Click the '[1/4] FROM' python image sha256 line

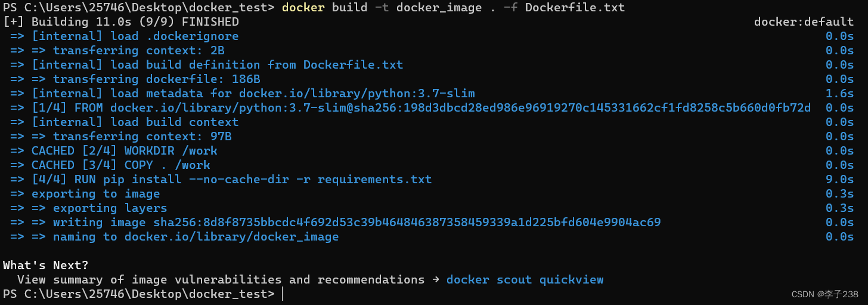click(410, 107)
